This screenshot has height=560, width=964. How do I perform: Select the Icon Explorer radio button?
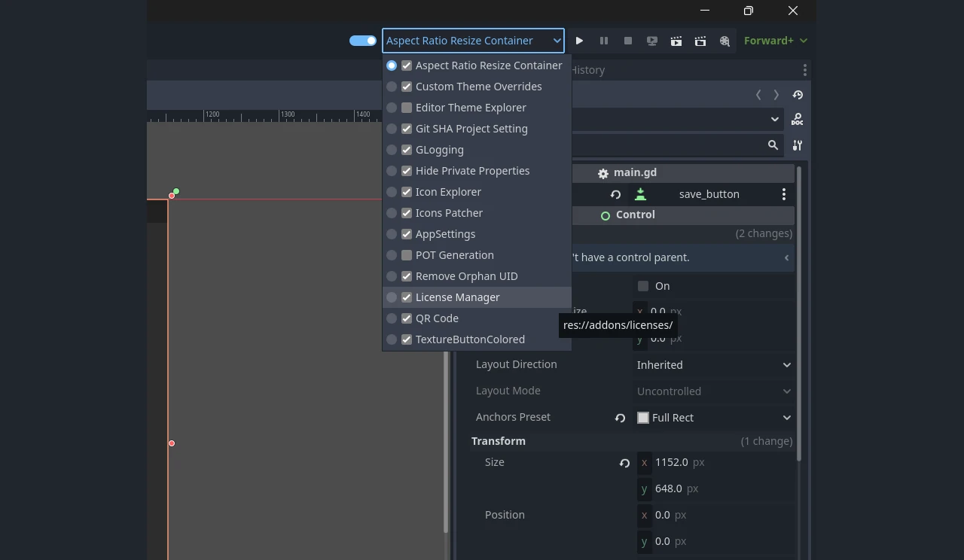click(x=392, y=192)
